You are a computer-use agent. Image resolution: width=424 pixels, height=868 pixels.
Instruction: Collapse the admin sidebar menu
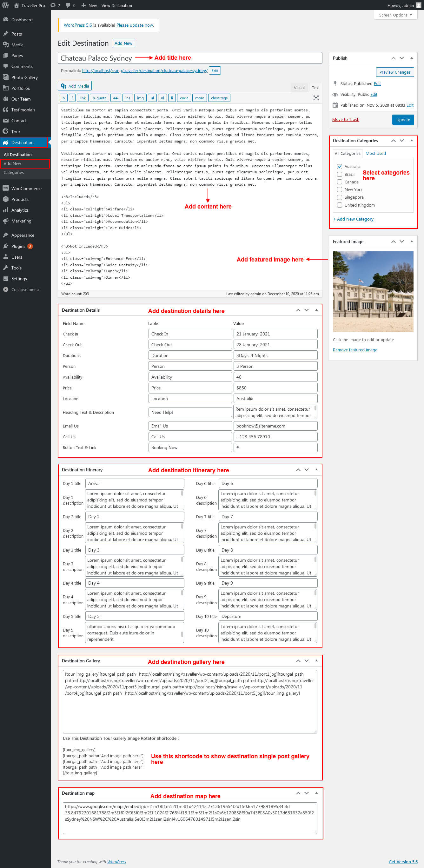[25, 289]
